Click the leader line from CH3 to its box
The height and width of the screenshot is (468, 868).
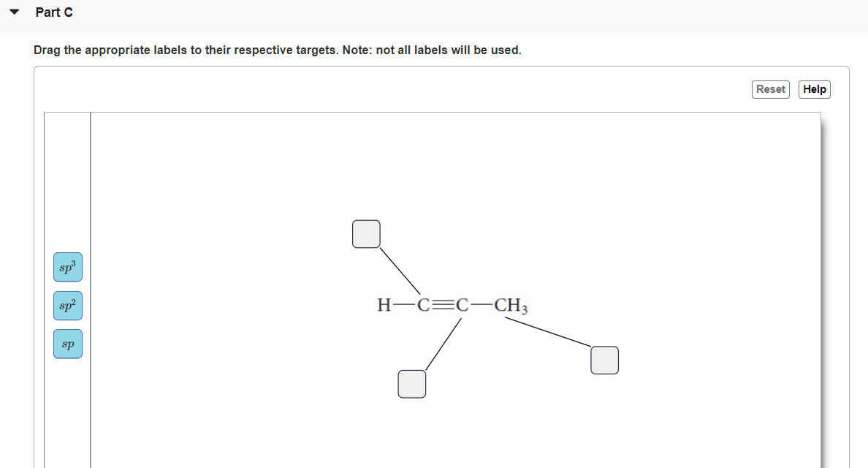(x=548, y=332)
